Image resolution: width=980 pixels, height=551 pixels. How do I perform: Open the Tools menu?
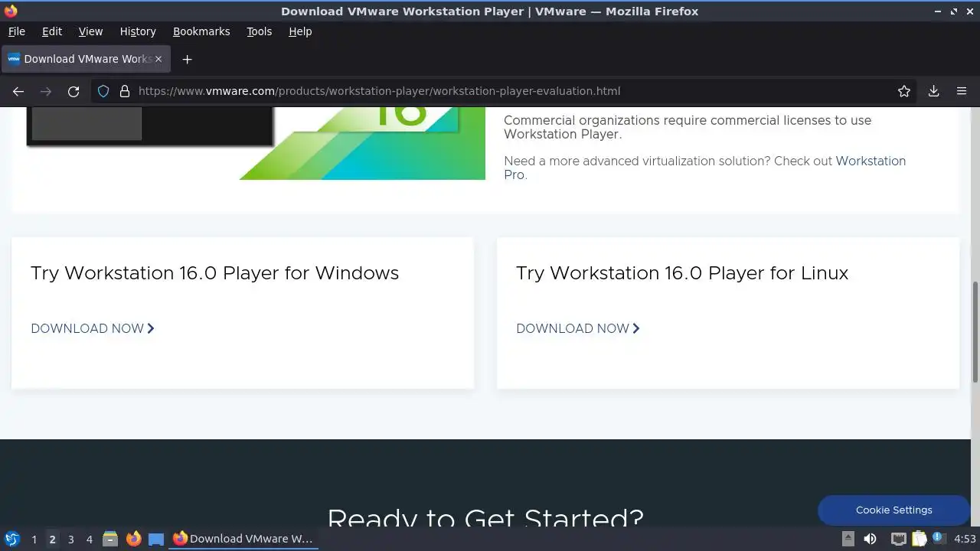[x=259, y=31]
